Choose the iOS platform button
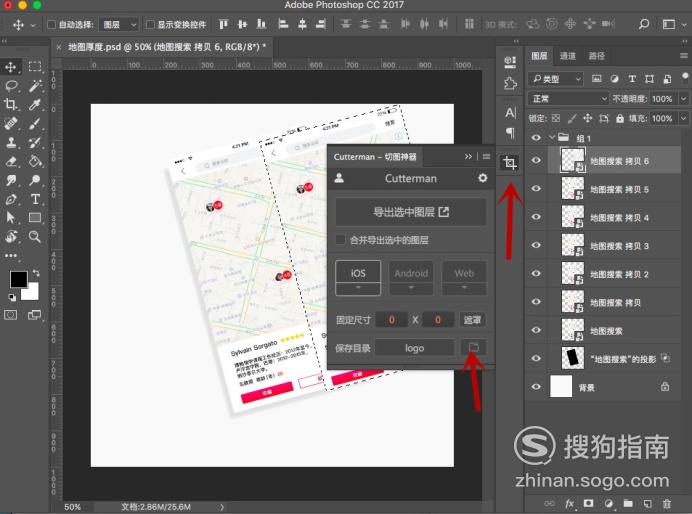The height and width of the screenshot is (514, 692). [358, 272]
